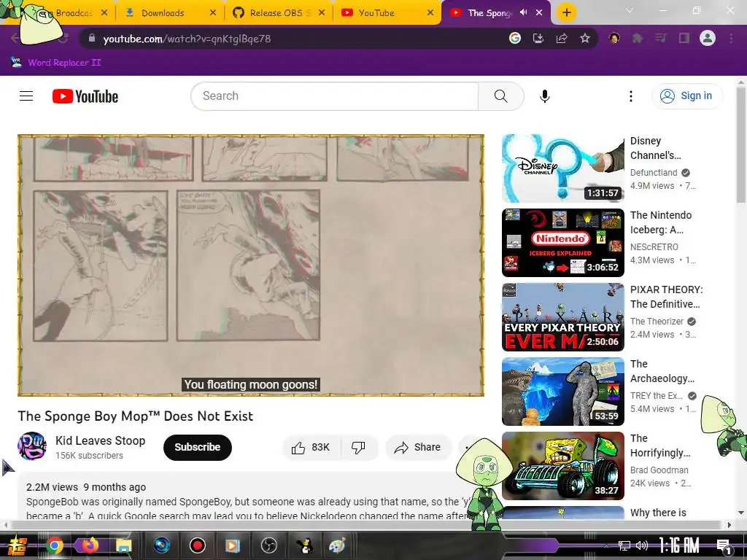747x560 pixels.
Task: Open a new tab with plus button
Action: point(566,13)
